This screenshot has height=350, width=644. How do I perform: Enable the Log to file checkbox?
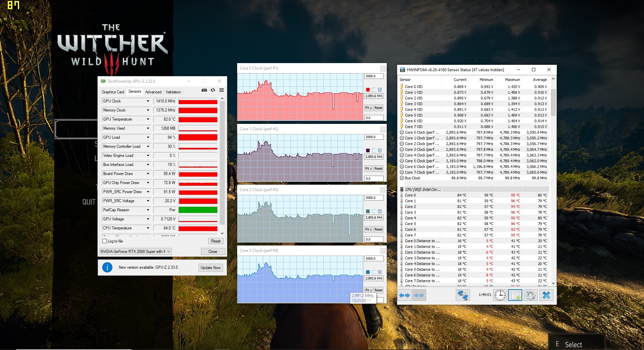click(105, 241)
